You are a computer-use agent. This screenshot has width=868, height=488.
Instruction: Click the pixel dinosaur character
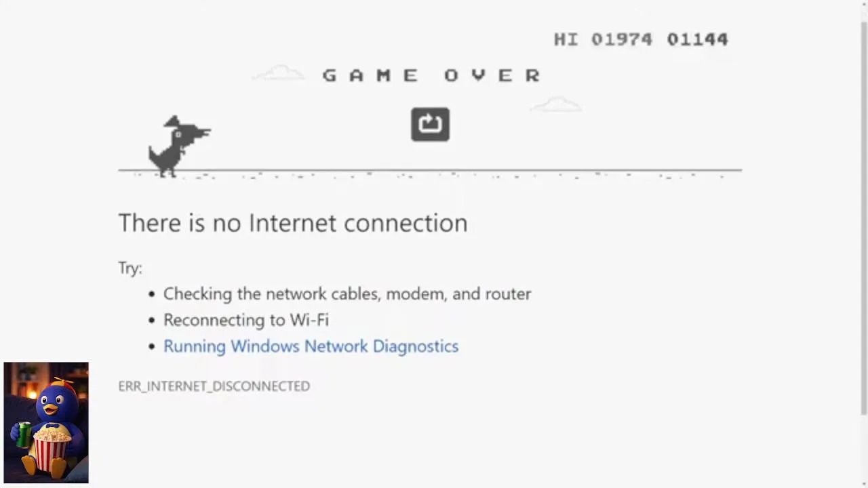tap(180, 146)
